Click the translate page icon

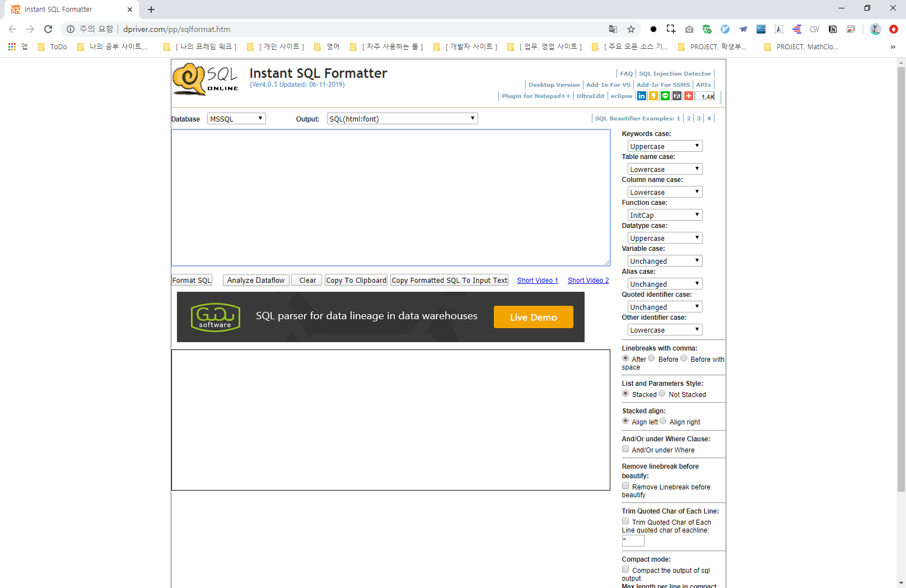(x=613, y=29)
